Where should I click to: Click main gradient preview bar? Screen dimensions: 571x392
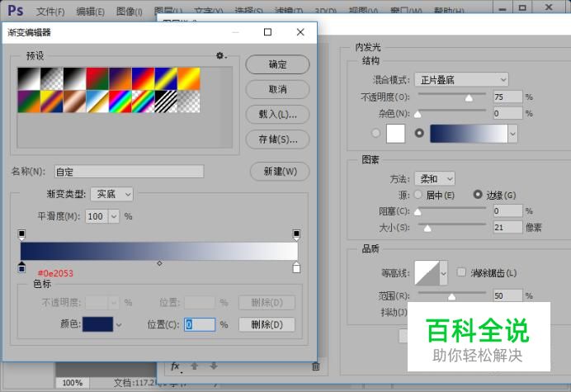click(x=159, y=251)
